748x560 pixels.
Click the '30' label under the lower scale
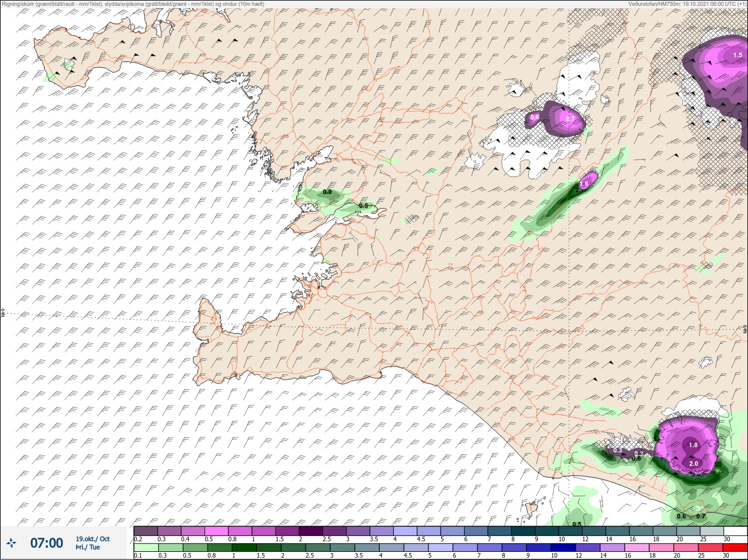pyautogui.click(x=727, y=556)
